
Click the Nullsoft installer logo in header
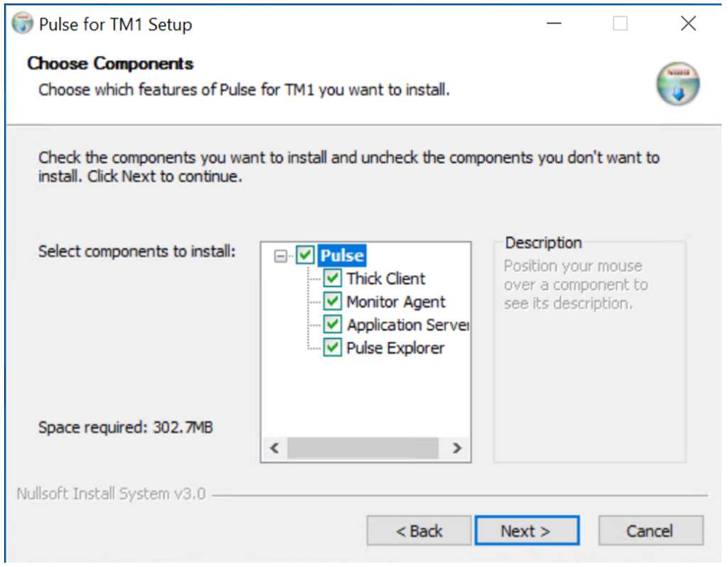[678, 84]
